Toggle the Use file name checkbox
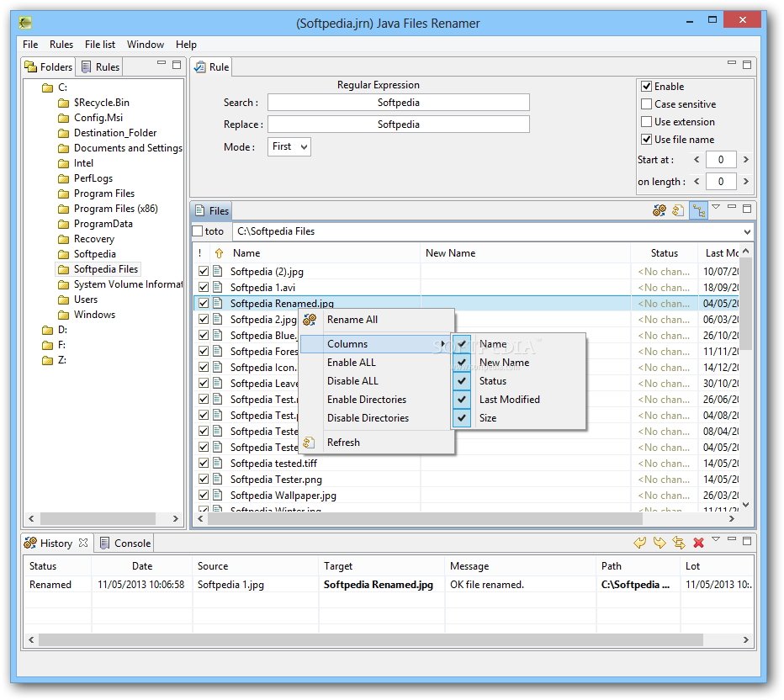The image size is (784, 700). coord(647,139)
